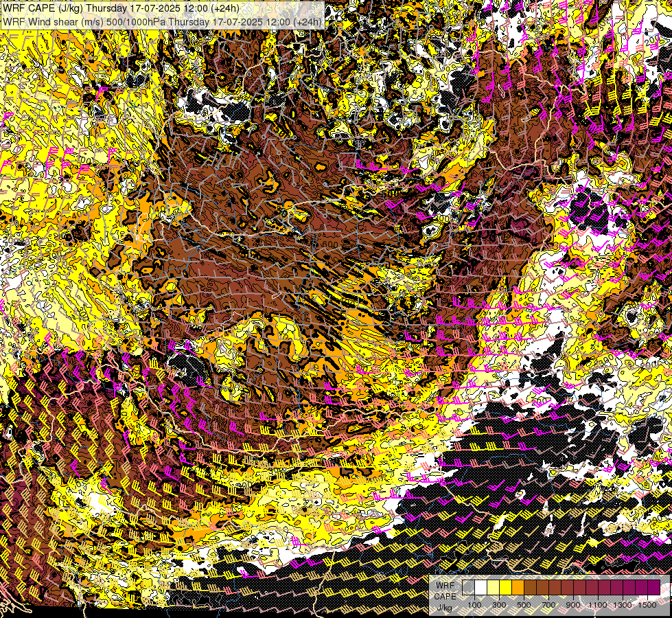Select the white 100–200 J/kg legend swatch
Image resolution: width=672 pixels, height=618 pixels.
(x=481, y=588)
